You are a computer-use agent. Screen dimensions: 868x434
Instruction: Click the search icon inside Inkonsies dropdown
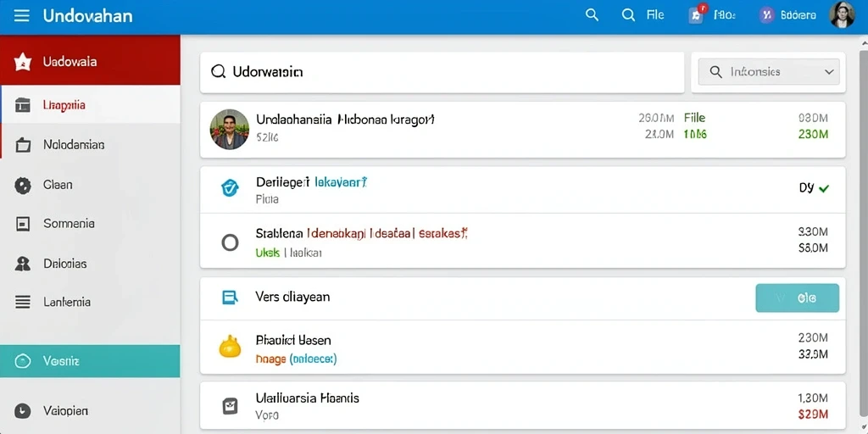point(715,72)
